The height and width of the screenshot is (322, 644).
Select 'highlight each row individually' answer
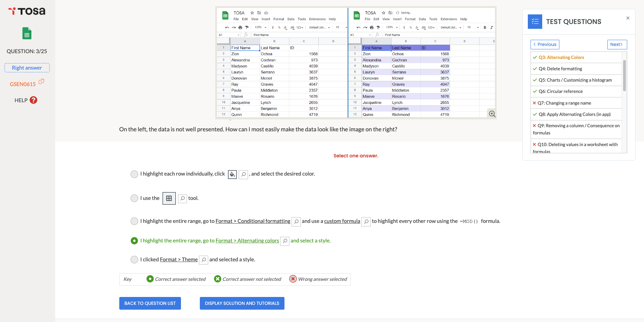coord(134,174)
